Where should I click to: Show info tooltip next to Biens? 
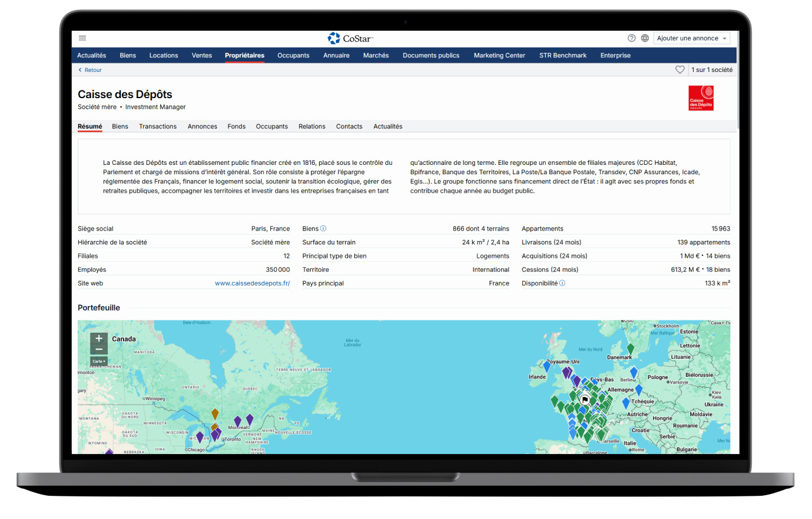[323, 229]
